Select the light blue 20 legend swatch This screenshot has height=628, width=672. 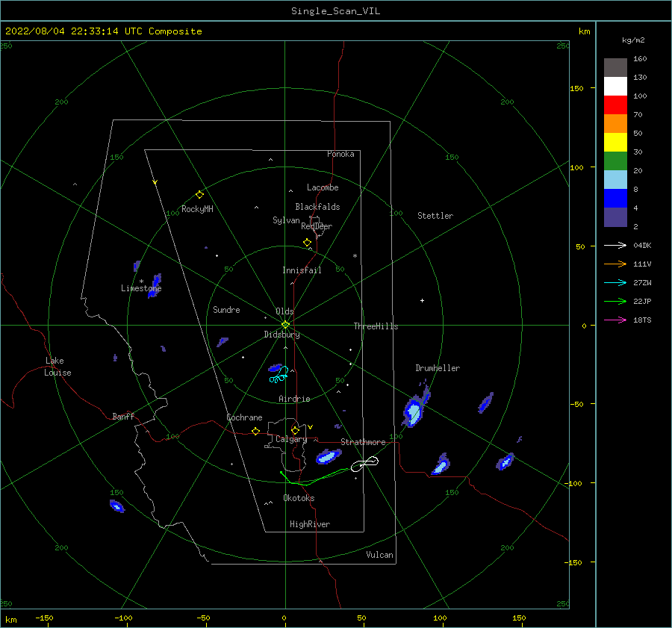pos(615,180)
